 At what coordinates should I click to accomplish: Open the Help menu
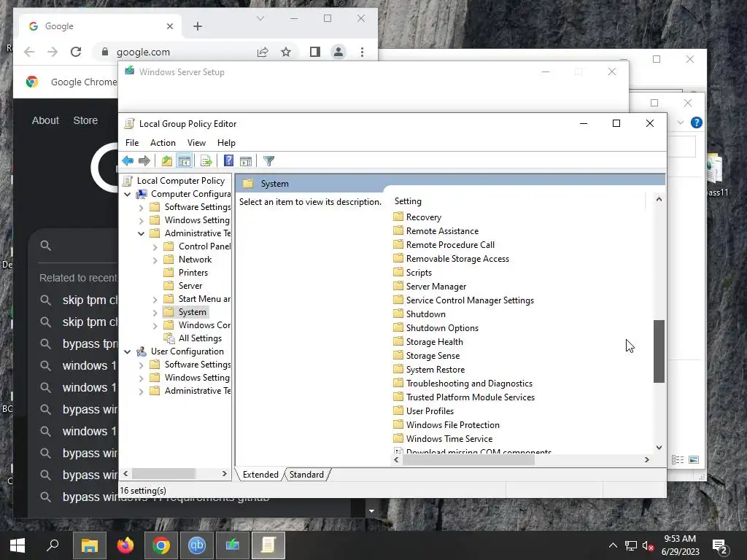coord(226,143)
